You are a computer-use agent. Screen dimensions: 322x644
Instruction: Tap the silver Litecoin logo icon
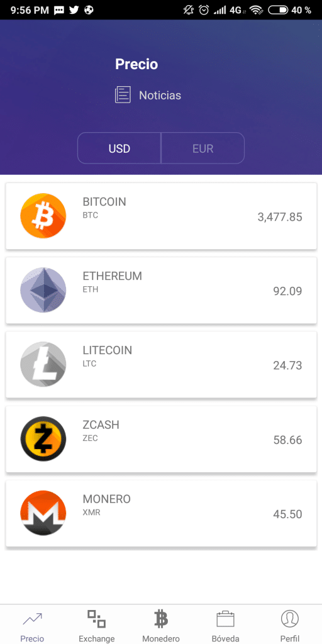43,365
